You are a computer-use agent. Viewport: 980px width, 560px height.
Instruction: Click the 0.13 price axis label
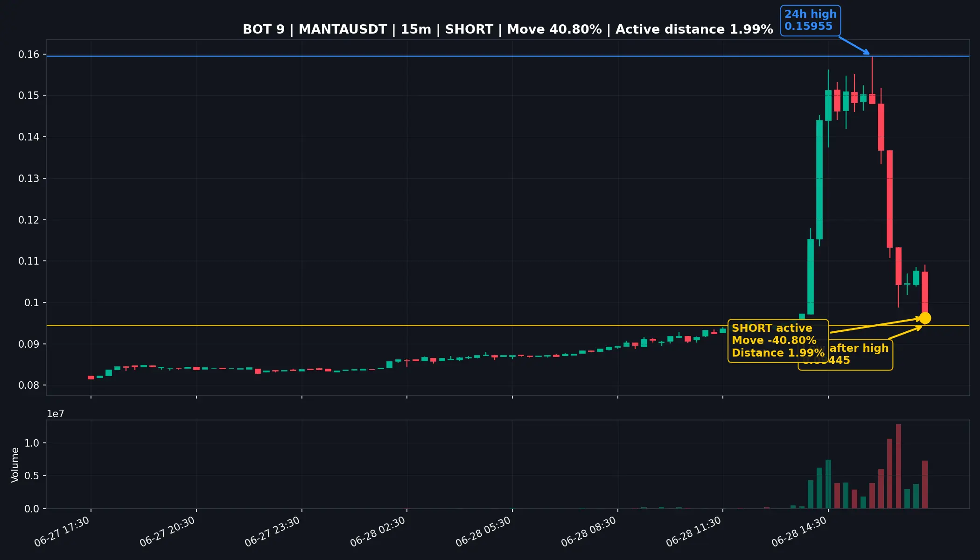28,179
